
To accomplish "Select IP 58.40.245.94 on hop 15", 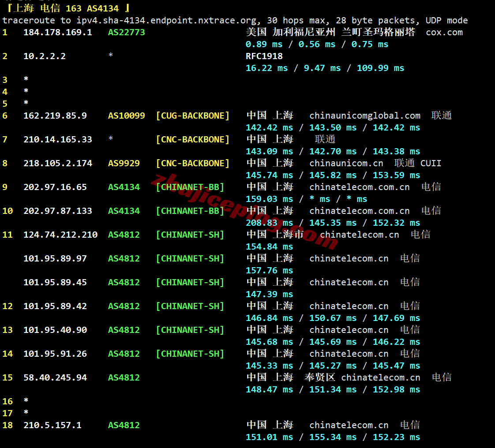I will tap(55, 378).
